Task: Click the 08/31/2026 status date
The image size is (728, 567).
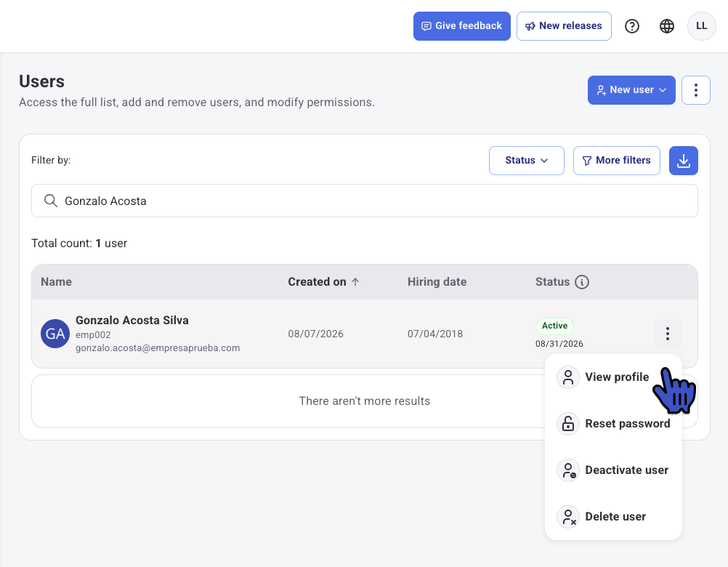Action: click(559, 344)
